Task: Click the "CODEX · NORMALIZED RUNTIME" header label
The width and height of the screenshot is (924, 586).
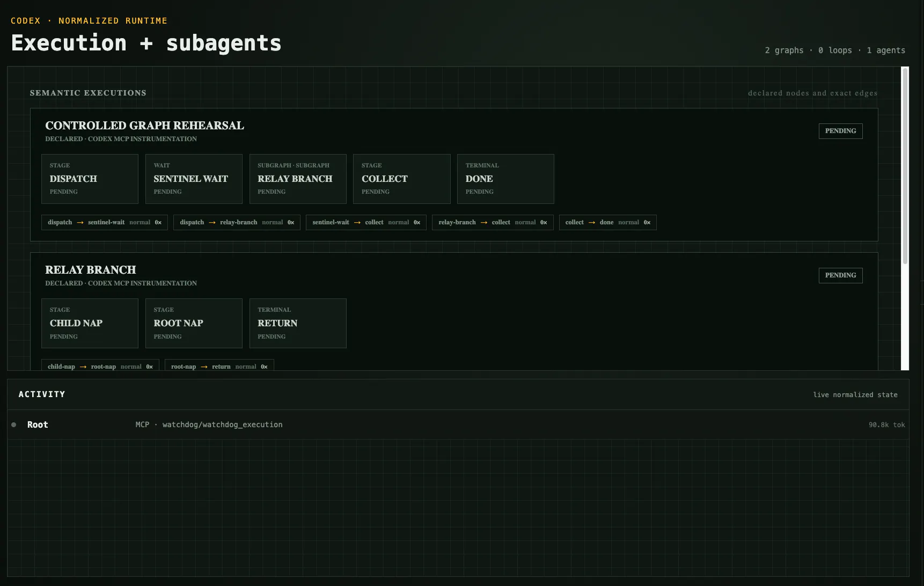Action: (89, 20)
